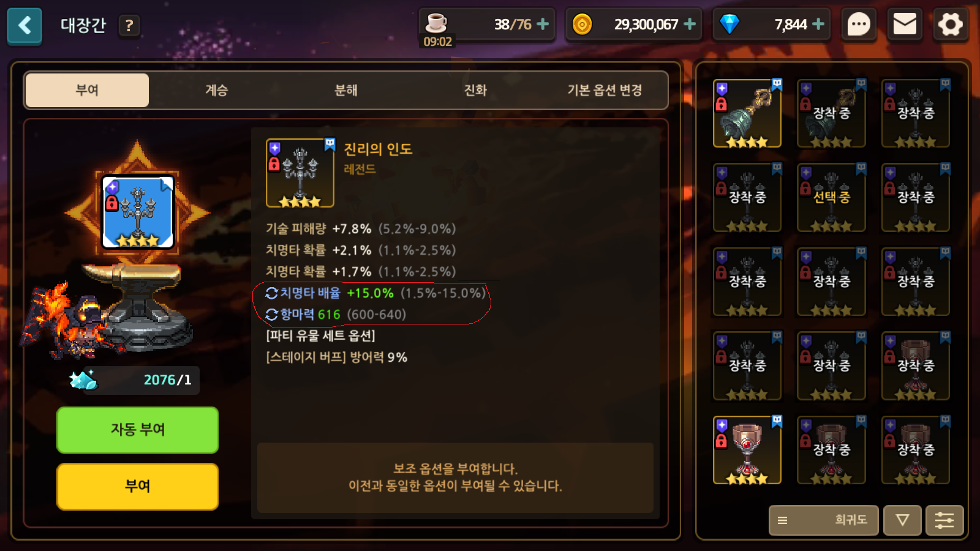Add gems with the diamond plus icon
Image resolution: width=980 pixels, height=551 pixels.
[818, 24]
